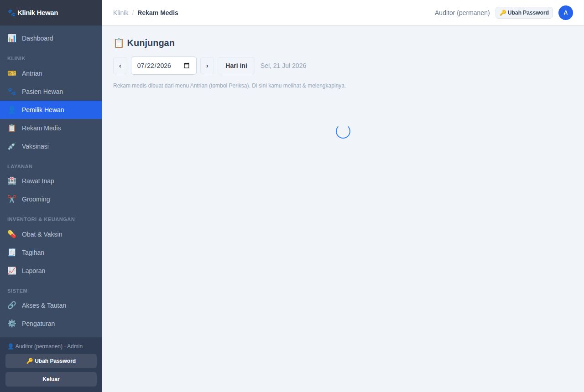Click the Hari ini button
The width and height of the screenshot is (584, 392).
[236, 66]
